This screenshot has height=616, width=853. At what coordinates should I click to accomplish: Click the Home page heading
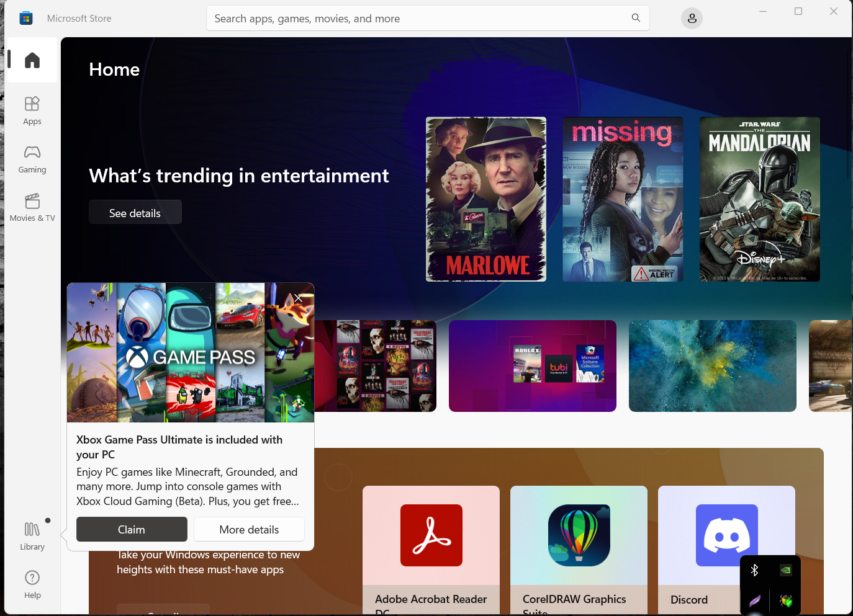pos(114,69)
